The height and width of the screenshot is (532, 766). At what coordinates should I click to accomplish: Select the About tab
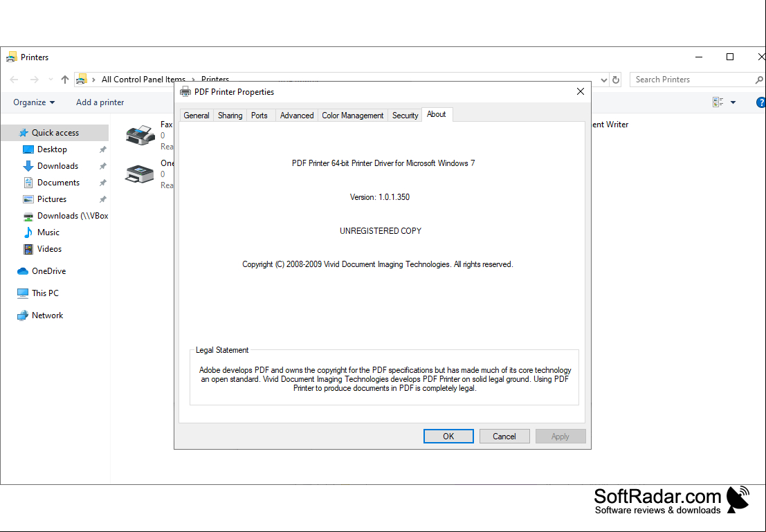[436, 114]
